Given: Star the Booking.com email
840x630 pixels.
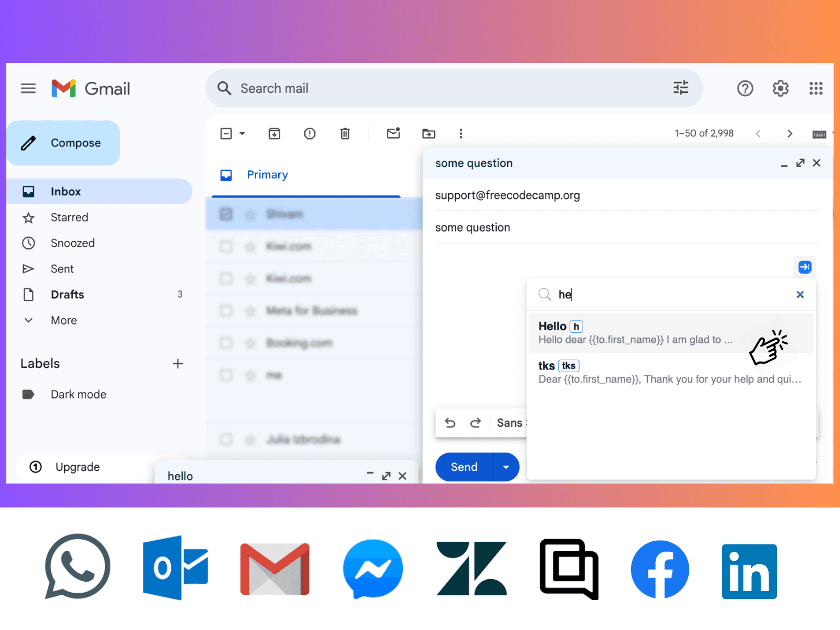Looking at the screenshot, I should coord(251,343).
